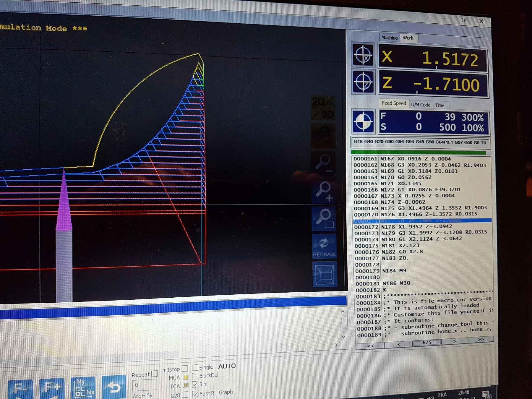
Task: Zoom in the toolpath view
Action: (324, 190)
